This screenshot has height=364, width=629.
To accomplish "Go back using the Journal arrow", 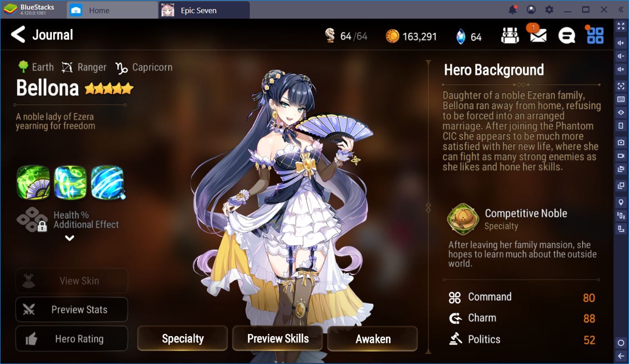I will coord(18,35).
